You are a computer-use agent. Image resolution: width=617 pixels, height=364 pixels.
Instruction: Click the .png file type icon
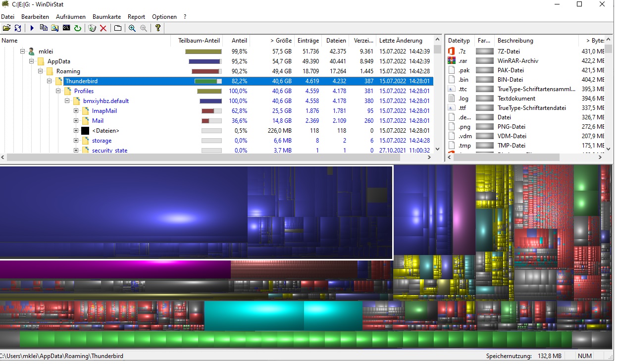coord(451,126)
